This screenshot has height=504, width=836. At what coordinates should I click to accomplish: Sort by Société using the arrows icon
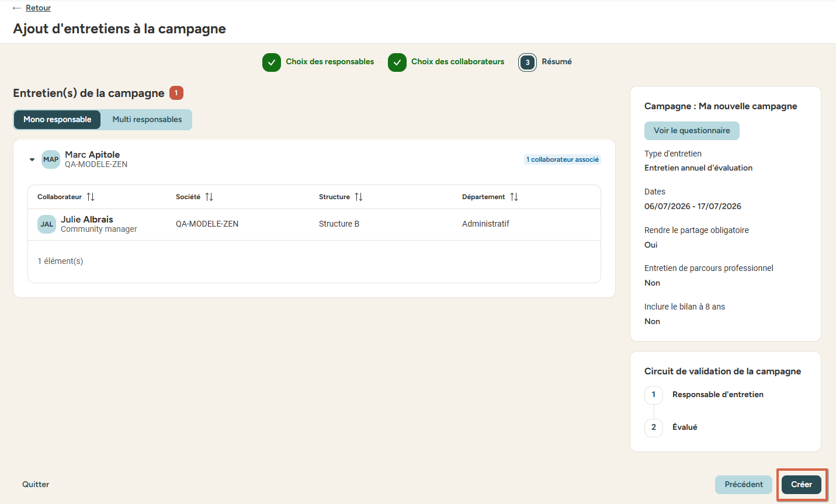pyautogui.click(x=209, y=197)
